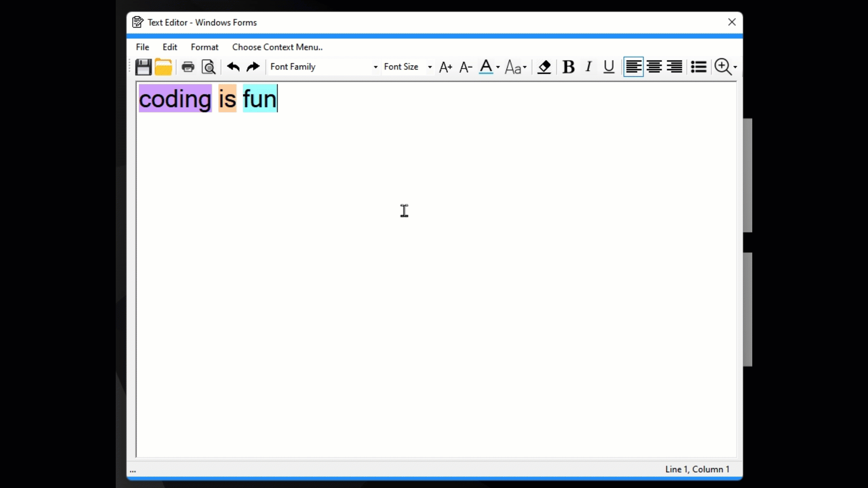Toggle underline formatting
Screen dimensions: 868x488
pos(608,67)
